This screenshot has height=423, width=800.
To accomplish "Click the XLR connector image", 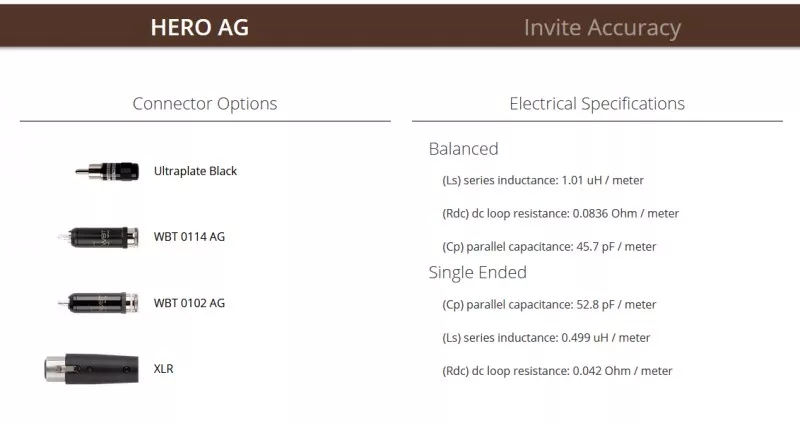I will [x=91, y=369].
